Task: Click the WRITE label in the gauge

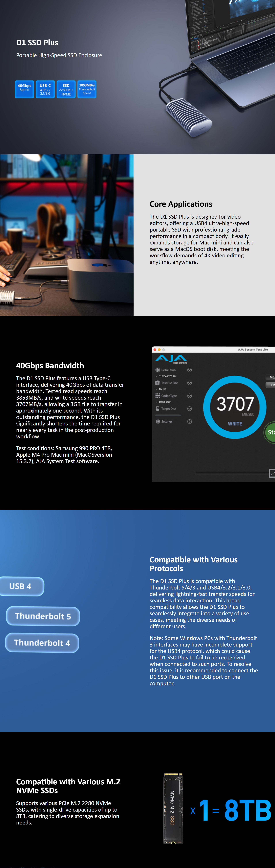Action: pyautogui.click(x=235, y=424)
